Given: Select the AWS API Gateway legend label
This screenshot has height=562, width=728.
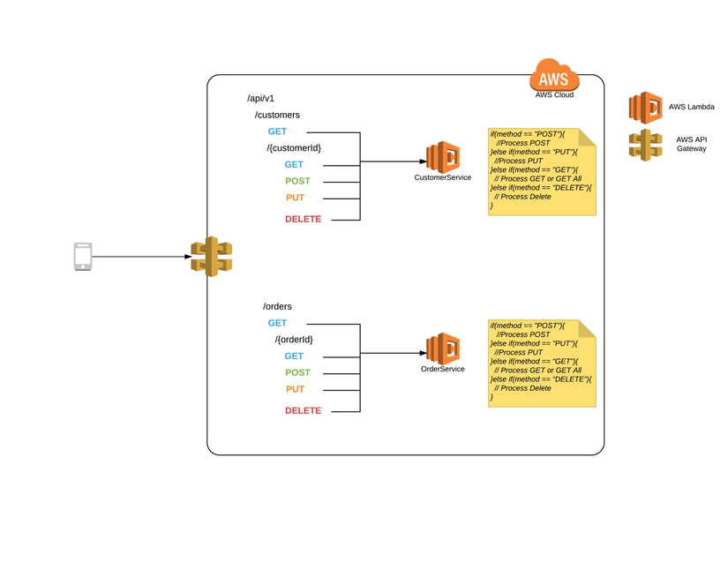Looking at the screenshot, I should 691,144.
